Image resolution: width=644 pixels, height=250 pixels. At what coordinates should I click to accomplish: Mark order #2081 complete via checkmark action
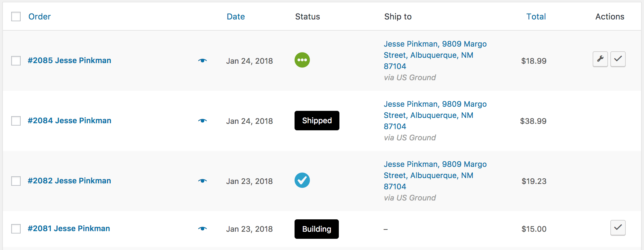pos(618,228)
